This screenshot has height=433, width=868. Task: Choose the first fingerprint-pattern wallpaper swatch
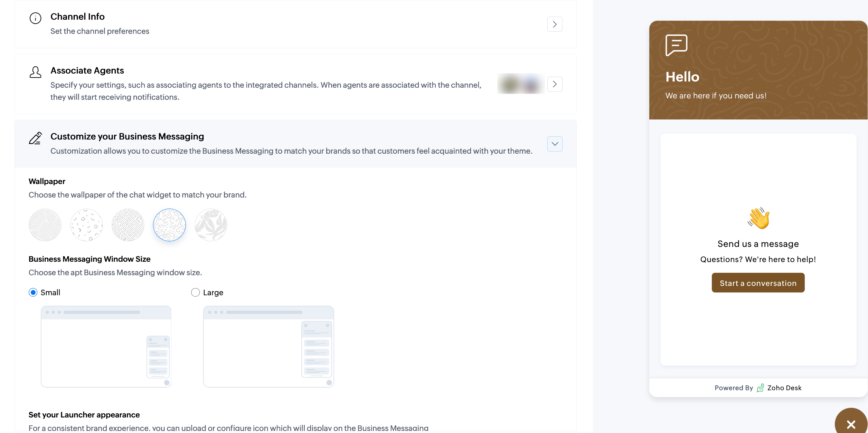tap(45, 225)
